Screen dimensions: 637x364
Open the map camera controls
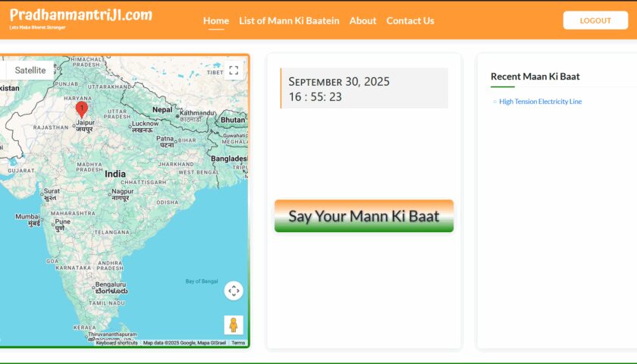[234, 290]
